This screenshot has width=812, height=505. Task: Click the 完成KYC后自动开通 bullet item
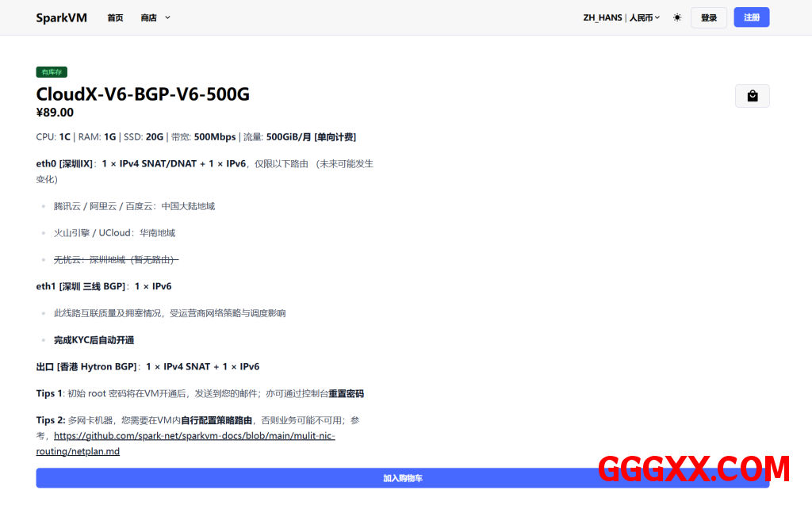tap(94, 340)
